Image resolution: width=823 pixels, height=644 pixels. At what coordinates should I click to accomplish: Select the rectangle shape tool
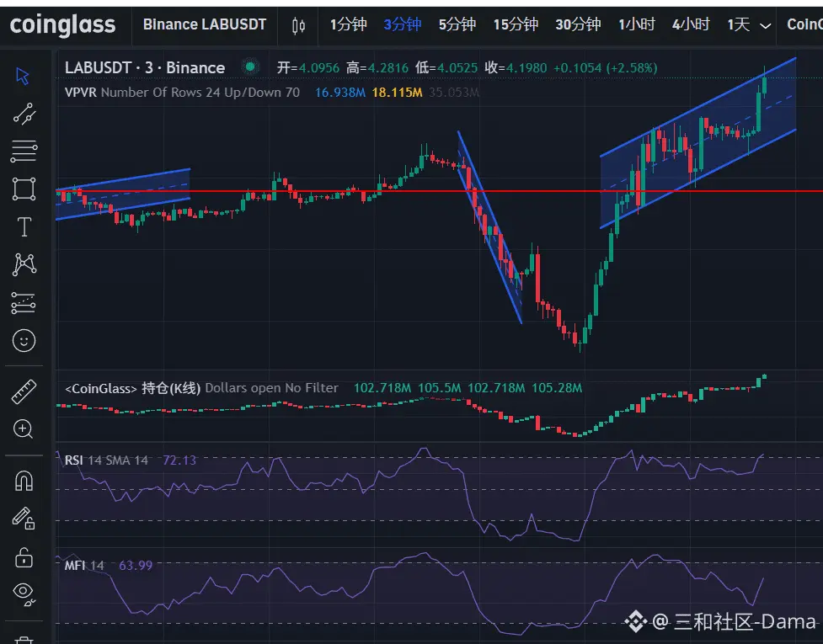[24, 189]
